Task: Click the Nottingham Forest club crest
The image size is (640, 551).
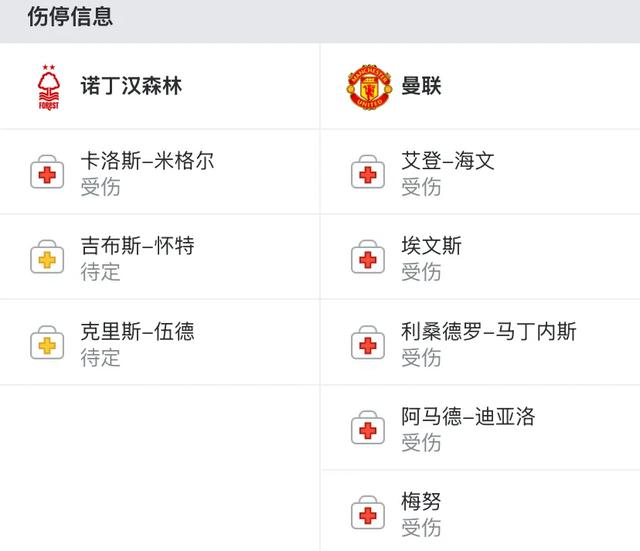Action: [49, 87]
